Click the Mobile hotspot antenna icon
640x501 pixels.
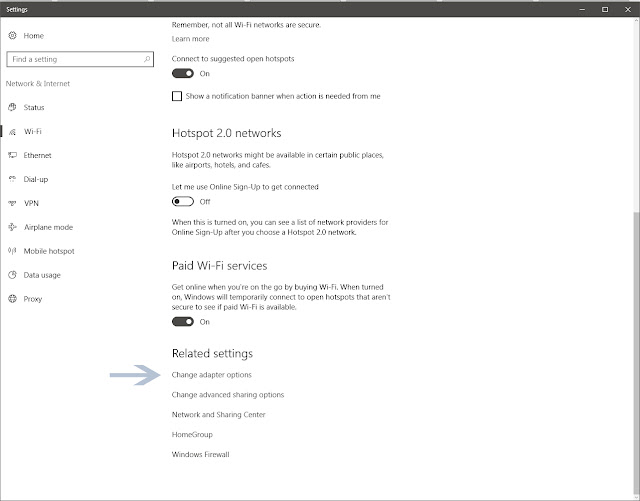click(x=13, y=251)
